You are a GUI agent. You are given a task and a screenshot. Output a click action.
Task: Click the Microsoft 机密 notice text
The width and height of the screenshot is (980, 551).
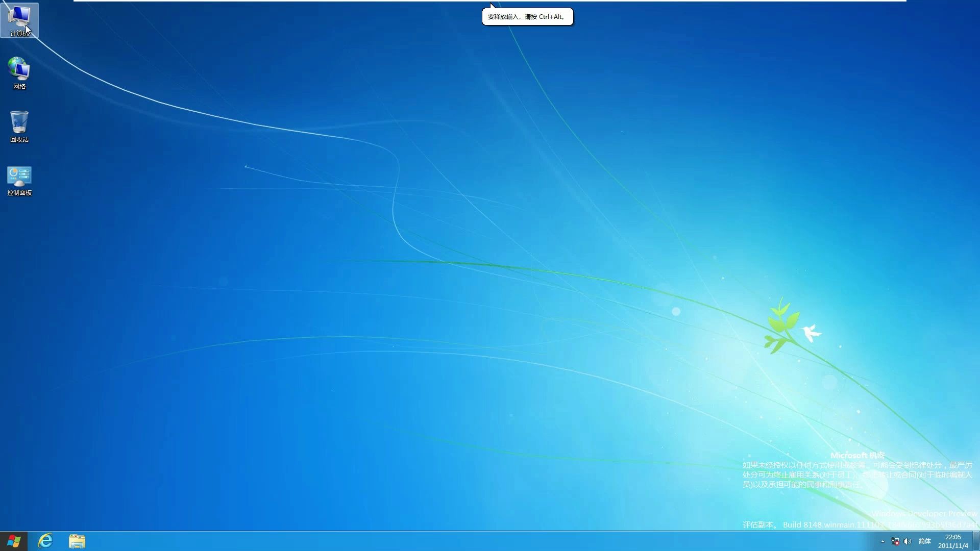point(857,456)
